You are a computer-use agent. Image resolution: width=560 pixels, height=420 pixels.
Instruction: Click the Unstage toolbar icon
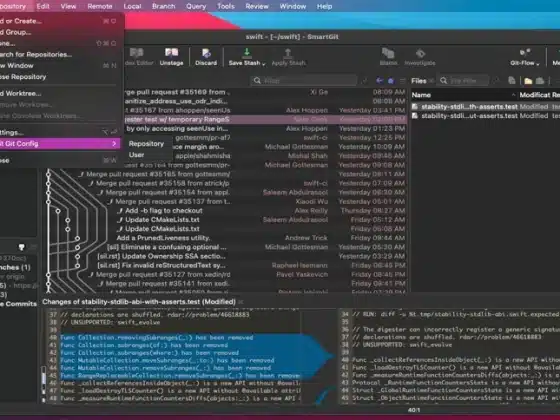point(171,53)
